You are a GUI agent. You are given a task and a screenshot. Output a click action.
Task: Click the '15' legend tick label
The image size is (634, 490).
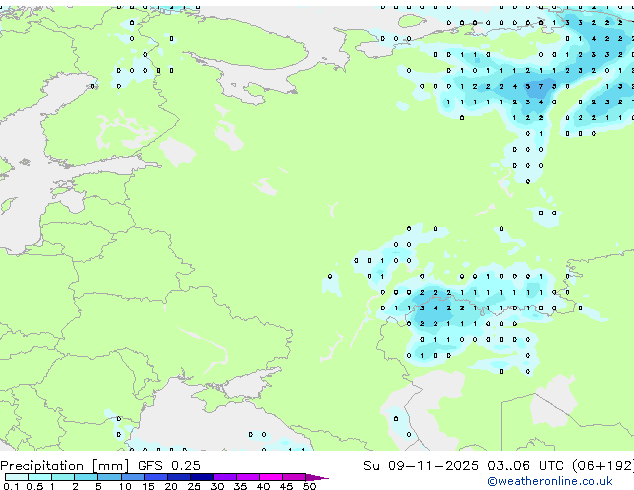click(x=148, y=486)
